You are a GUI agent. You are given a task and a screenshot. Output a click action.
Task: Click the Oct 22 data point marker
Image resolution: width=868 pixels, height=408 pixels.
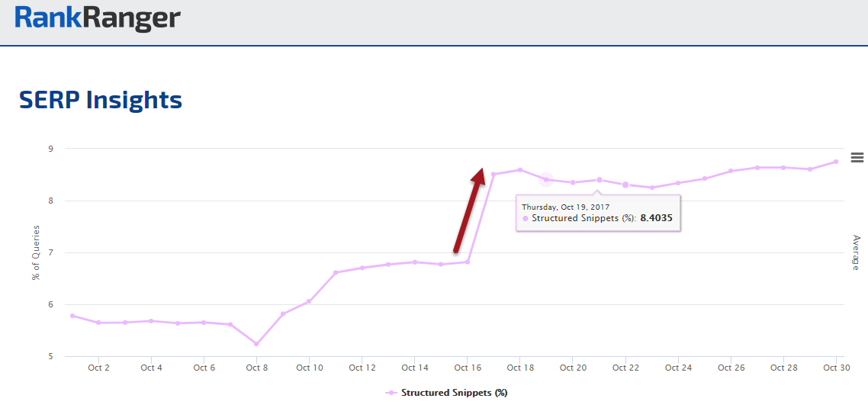point(625,185)
